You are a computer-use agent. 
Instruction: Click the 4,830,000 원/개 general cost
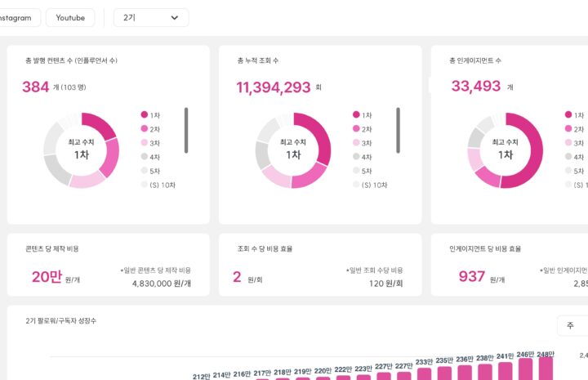(x=161, y=284)
